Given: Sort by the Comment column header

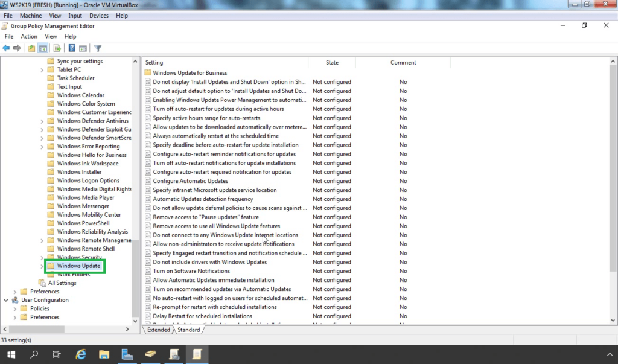Looking at the screenshot, I should click(403, 62).
